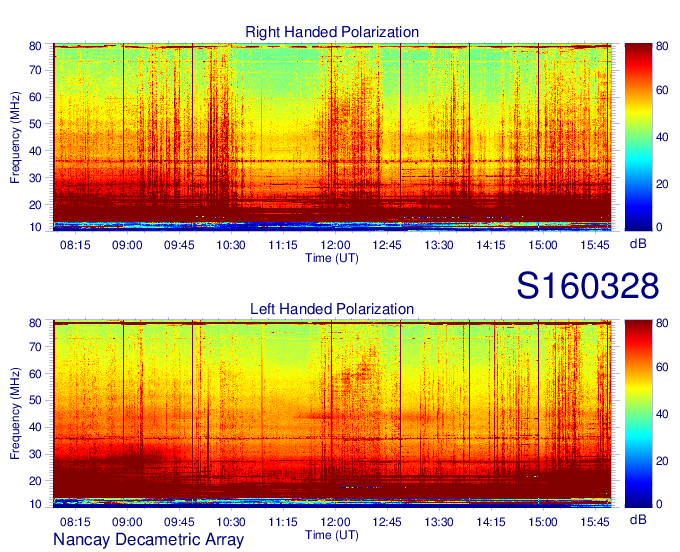Click the 09:45 tick under the bottom plot
Viewport: 680px width, 552px height.
(x=179, y=522)
